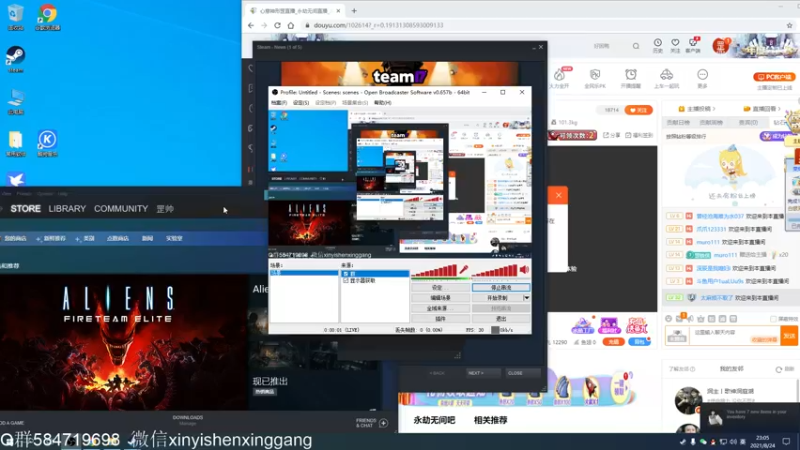Click the crown icon in chat toolbar
The width and height of the screenshot is (800, 450).
(x=701, y=318)
